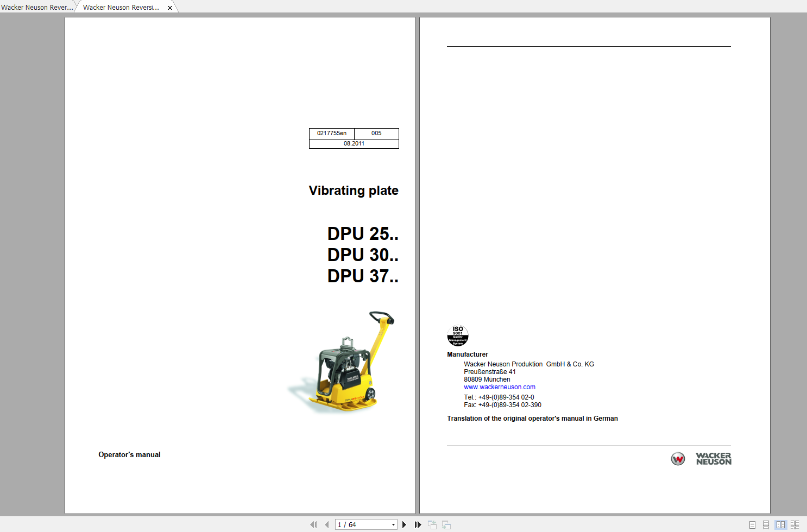The width and height of the screenshot is (807, 532).
Task: Click the 'DPU 30..' model text
Action: (x=363, y=255)
